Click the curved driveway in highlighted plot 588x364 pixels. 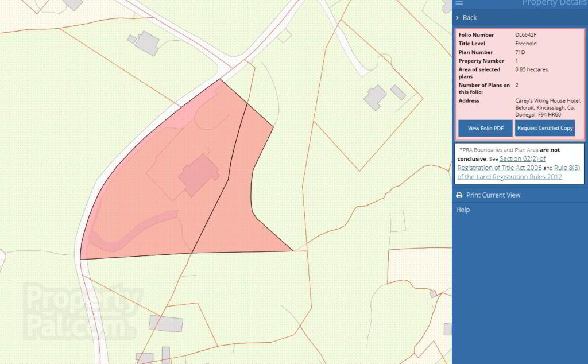pyautogui.click(x=135, y=233)
